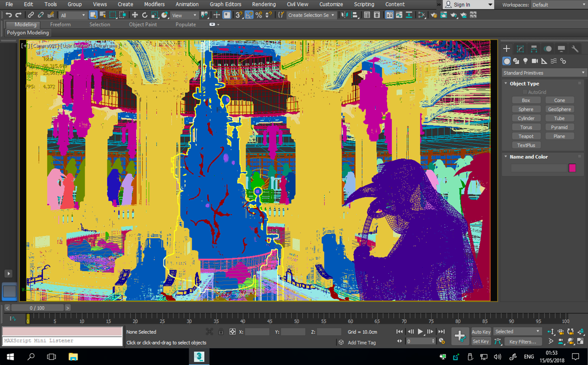The height and width of the screenshot is (365, 588).
Task: Toggle the Selection Lock padlock
Action: point(221,332)
